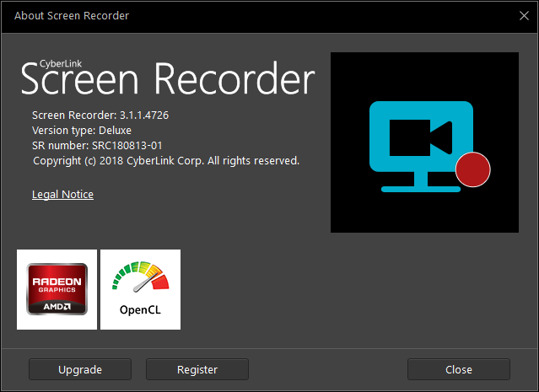Click the Close button at bottom
Viewport: 539px width, 392px height.
point(459,369)
